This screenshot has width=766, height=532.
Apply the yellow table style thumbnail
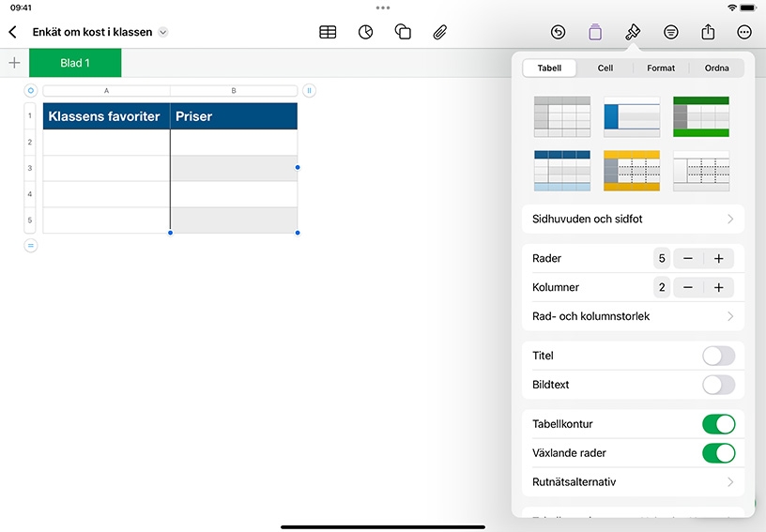pos(632,171)
